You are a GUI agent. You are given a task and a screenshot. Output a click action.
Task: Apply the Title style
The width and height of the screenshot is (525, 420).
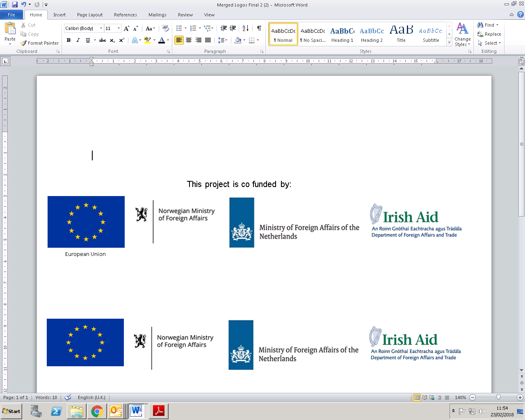[401, 34]
